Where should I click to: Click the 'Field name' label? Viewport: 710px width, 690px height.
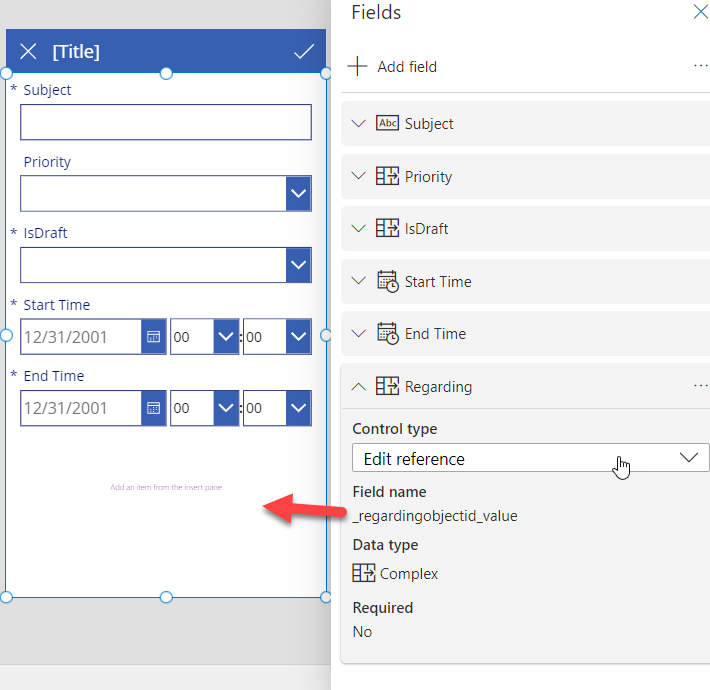pyautogui.click(x=389, y=492)
